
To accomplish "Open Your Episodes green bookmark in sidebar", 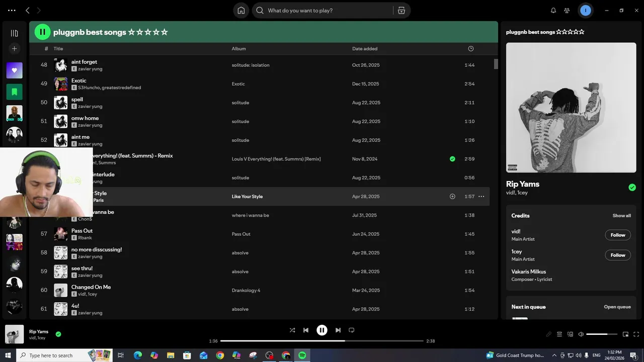I will [x=14, y=92].
